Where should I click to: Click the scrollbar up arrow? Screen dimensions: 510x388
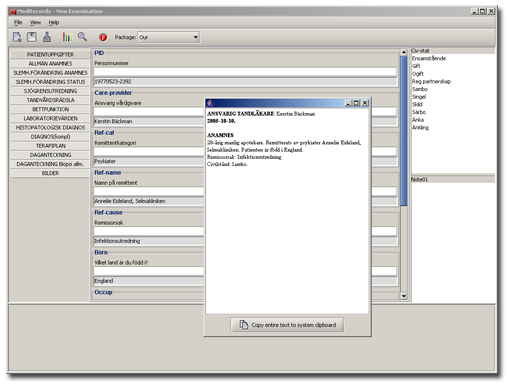(x=404, y=52)
